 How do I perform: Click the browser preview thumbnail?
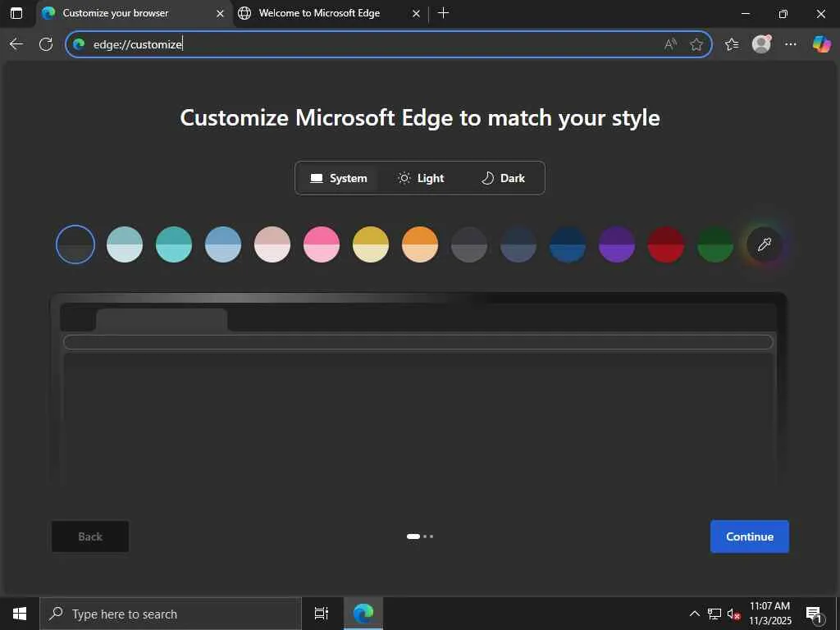(x=419, y=391)
